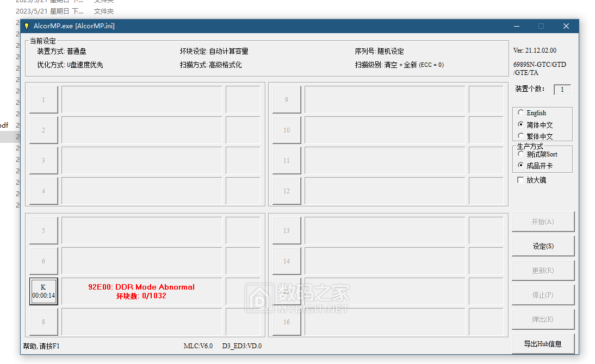Click 导出Hub信息 button
This screenshot has height=364, width=595.
coord(543,344)
